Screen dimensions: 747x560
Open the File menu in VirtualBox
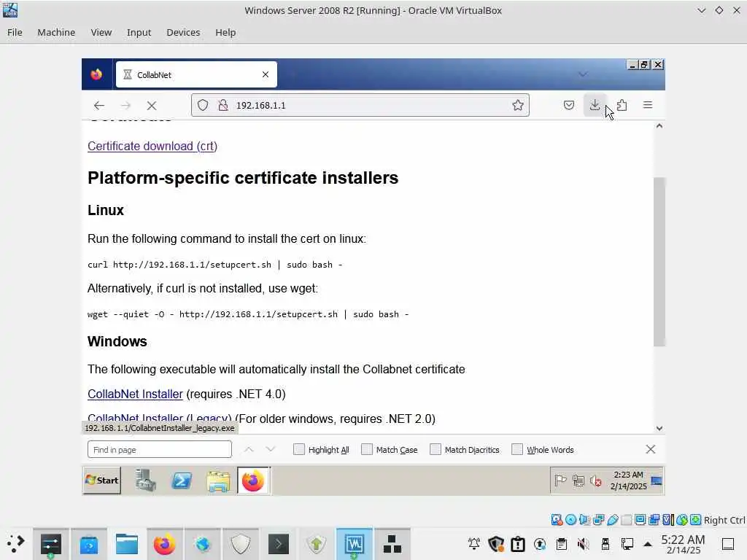pos(15,32)
